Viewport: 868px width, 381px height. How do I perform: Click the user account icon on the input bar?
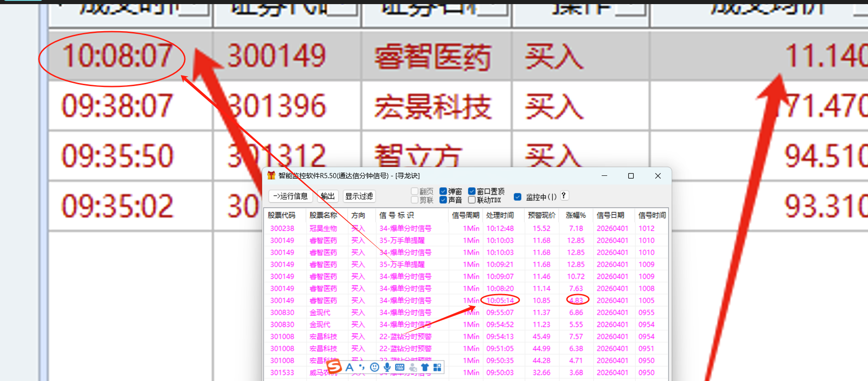click(413, 367)
